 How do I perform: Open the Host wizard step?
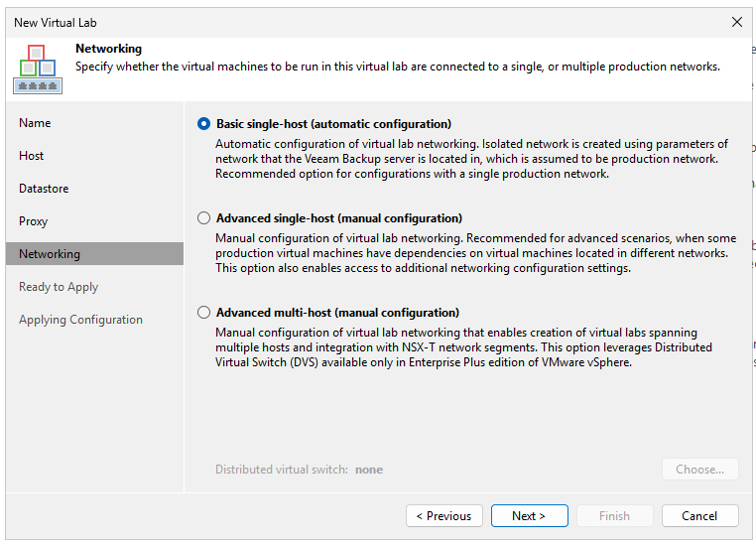point(32,156)
